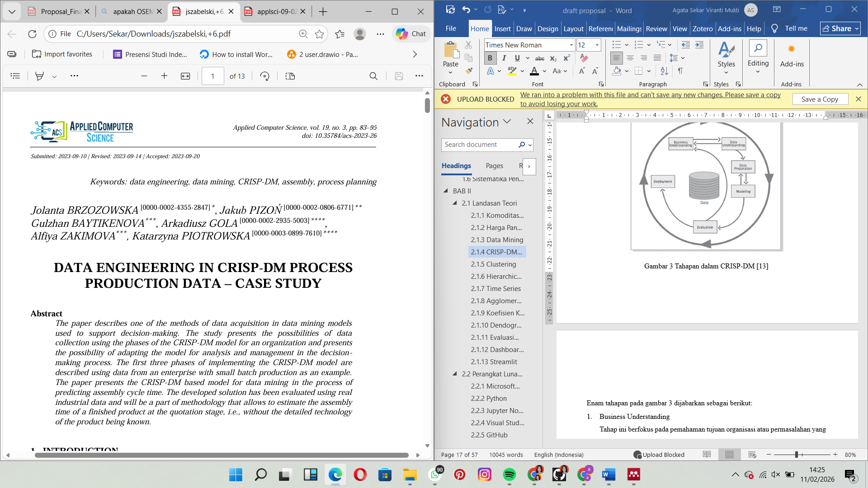
Task: Toggle Center paragraph alignment
Action: [x=630, y=58]
